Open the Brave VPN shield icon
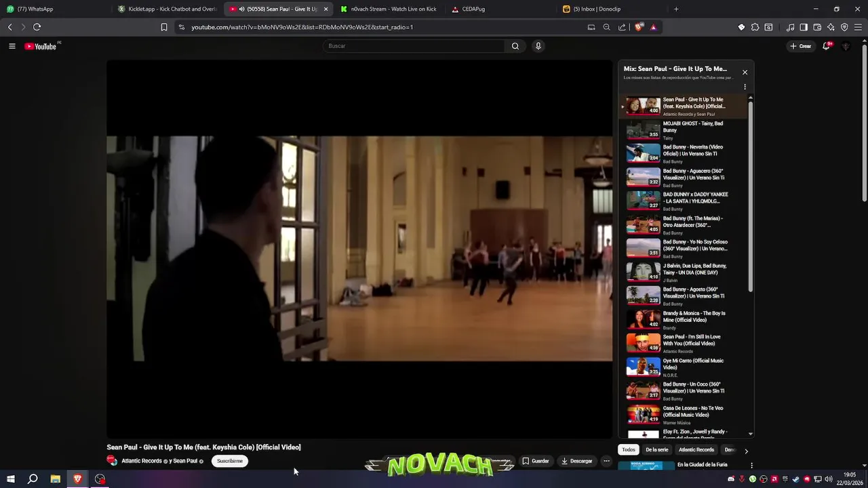868x488 pixels. (844, 27)
